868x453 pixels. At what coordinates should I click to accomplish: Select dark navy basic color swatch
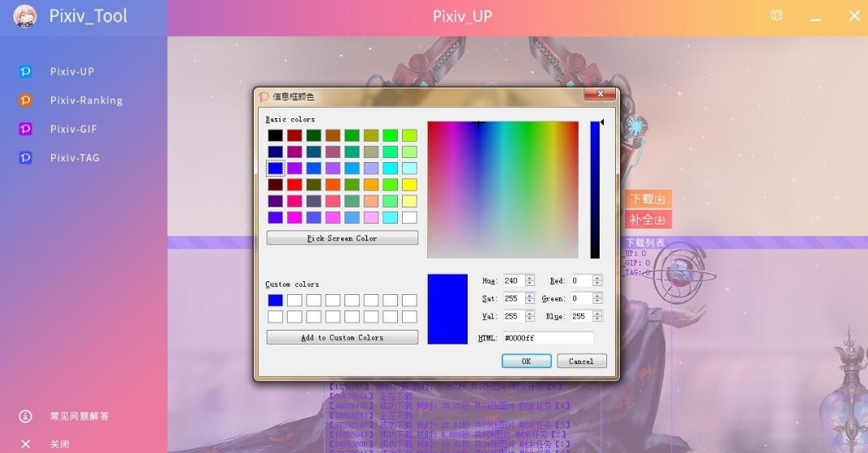(x=275, y=152)
